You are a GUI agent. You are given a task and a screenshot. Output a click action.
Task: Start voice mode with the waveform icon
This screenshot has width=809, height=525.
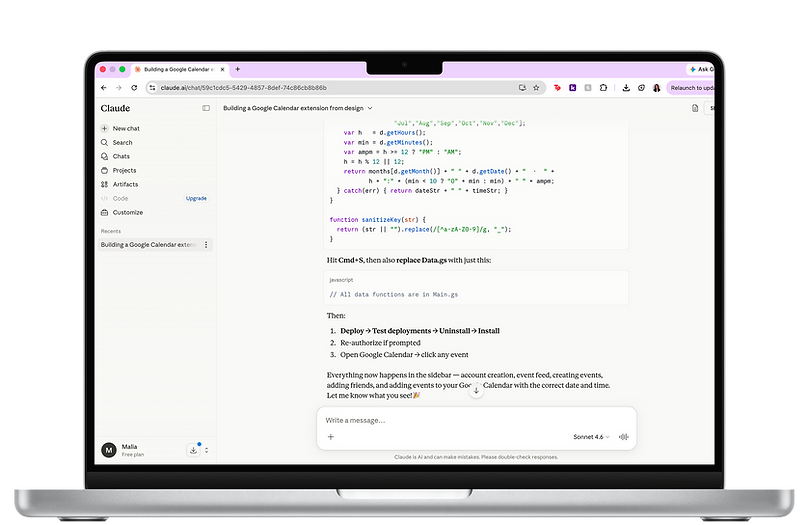coord(624,437)
